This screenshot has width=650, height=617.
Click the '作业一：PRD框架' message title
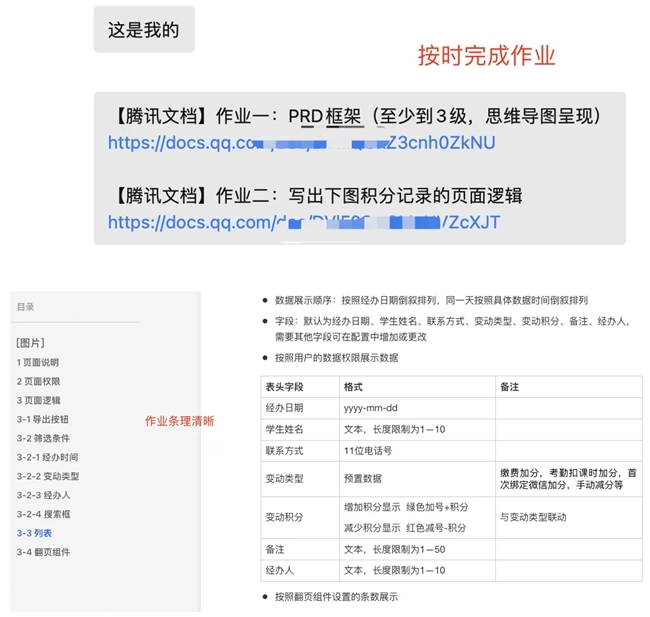pos(357,116)
